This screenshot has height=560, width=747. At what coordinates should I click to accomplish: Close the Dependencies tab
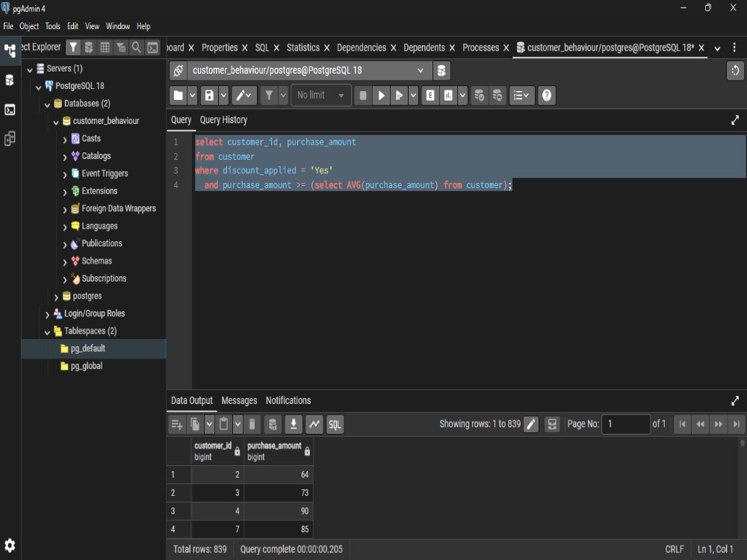coord(394,48)
